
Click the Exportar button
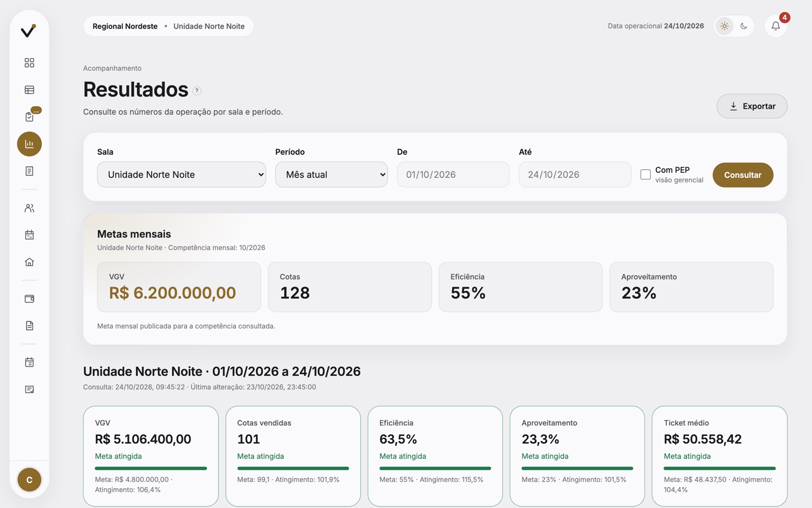click(x=752, y=106)
